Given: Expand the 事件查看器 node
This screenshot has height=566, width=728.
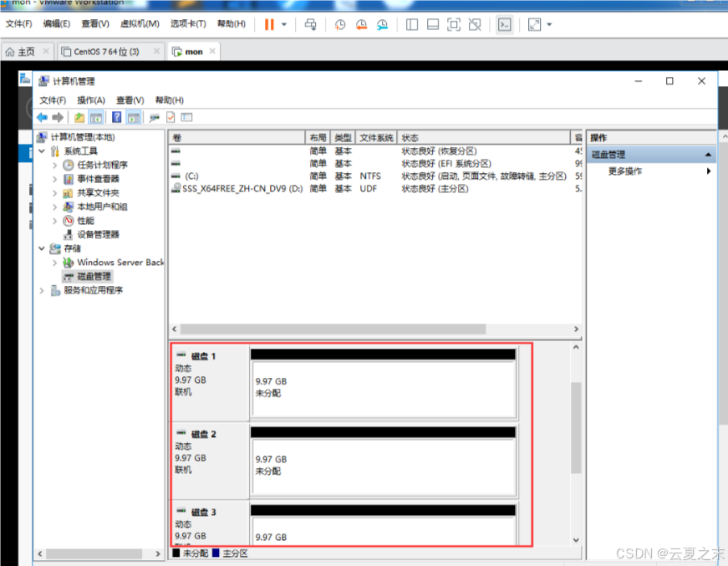Looking at the screenshot, I should [x=55, y=179].
